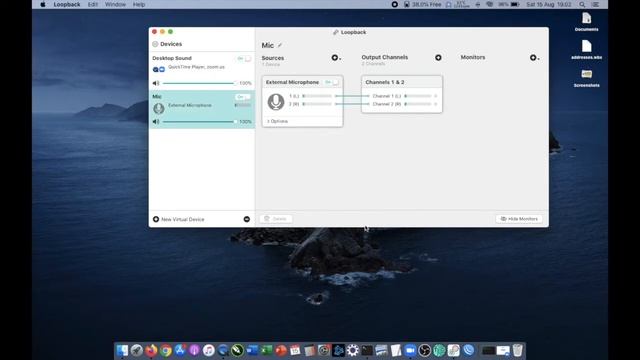Mute the Mic device speaker icon
This screenshot has height=360, width=640.
(x=156, y=122)
